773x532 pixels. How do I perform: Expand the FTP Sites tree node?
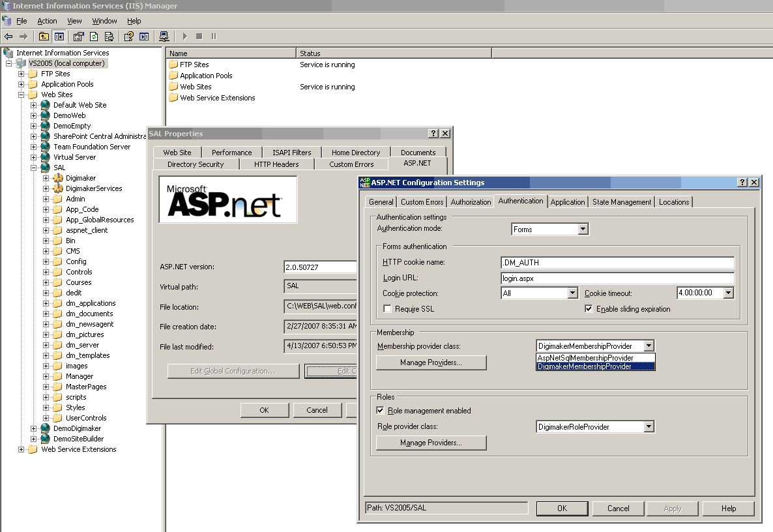pyautogui.click(x=22, y=74)
